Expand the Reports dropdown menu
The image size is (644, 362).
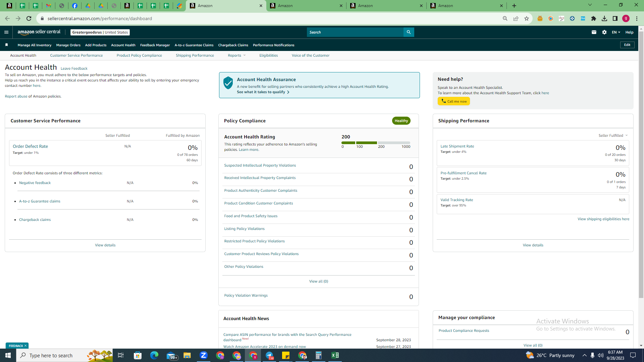click(x=237, y=55)
